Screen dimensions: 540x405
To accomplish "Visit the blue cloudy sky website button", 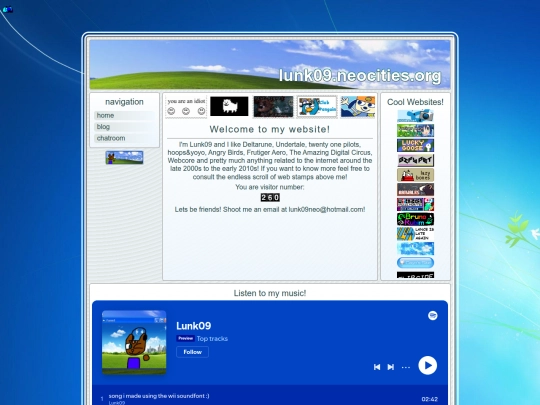I will coord(415,248).
